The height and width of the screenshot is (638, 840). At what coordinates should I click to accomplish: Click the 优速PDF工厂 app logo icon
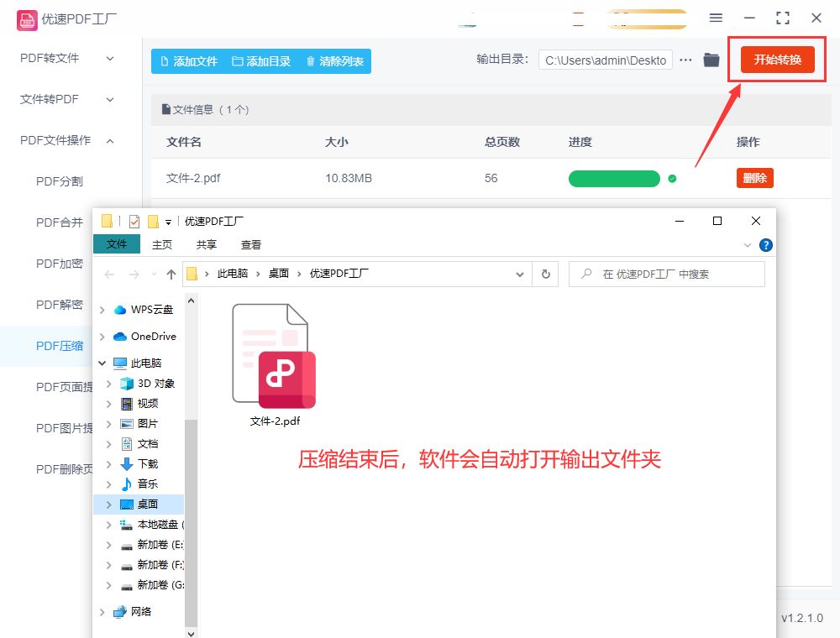click(x=27, y=20)
